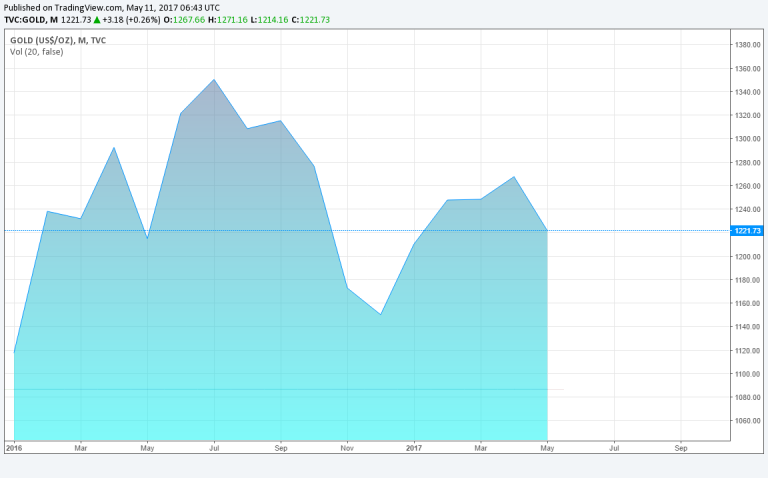The height and width of the screenshot is (478, 768).
Task: Click the 'Published on TradingView.com' header text
Action: [x=62, y=8]
